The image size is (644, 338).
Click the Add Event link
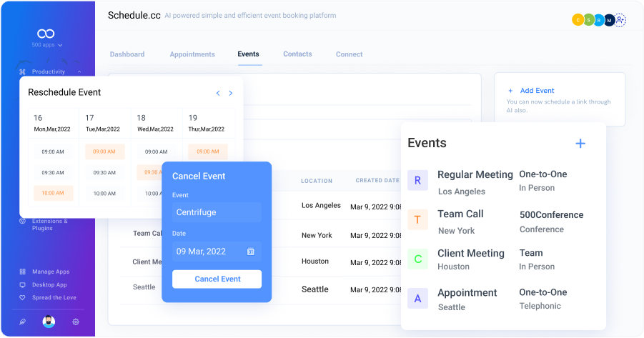coord(537,91)
